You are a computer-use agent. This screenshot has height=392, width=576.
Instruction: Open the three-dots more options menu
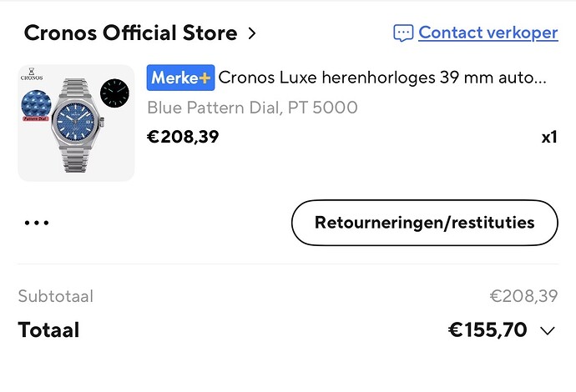(37, 224)
